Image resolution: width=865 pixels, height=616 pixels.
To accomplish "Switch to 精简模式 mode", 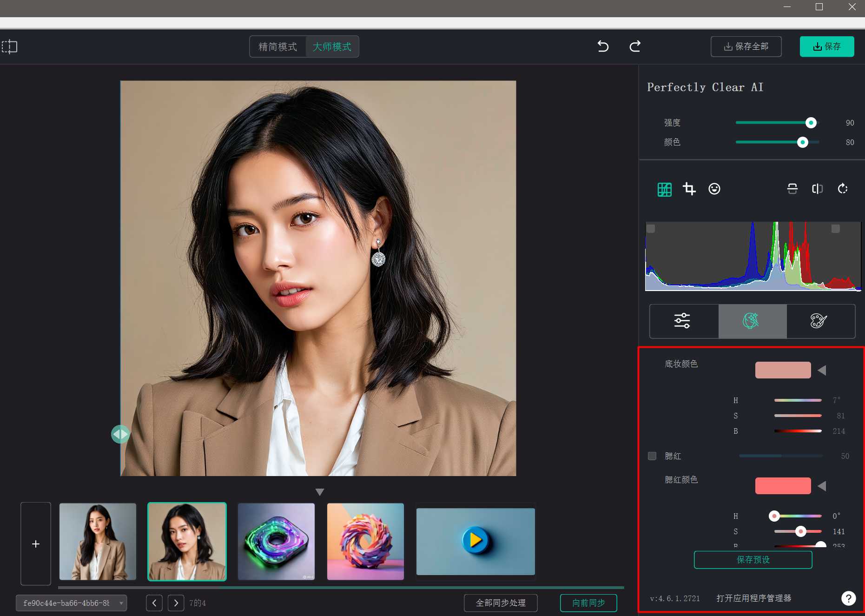I will (x=277, y=46).
